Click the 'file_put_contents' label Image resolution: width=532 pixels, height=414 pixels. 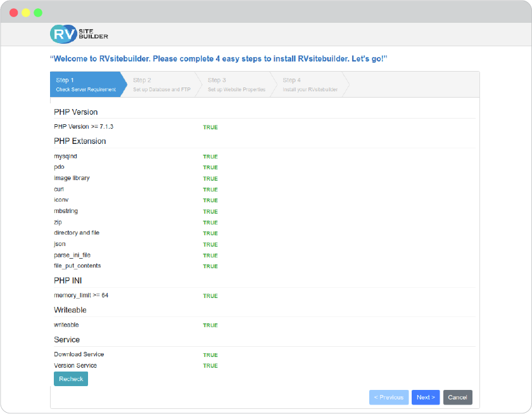coord(77,266)
